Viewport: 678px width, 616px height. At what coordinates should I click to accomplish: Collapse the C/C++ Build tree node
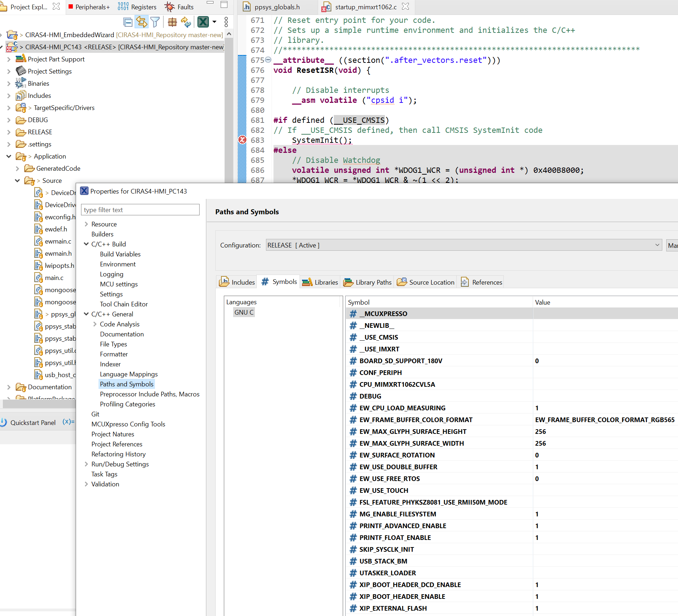(86, 244)
